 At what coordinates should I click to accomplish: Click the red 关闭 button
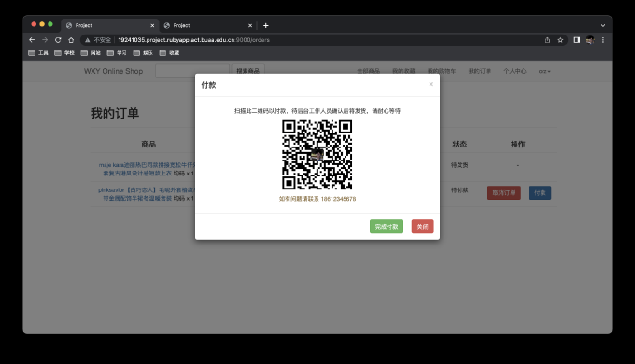pyautogui.click(x=422, y=227)
